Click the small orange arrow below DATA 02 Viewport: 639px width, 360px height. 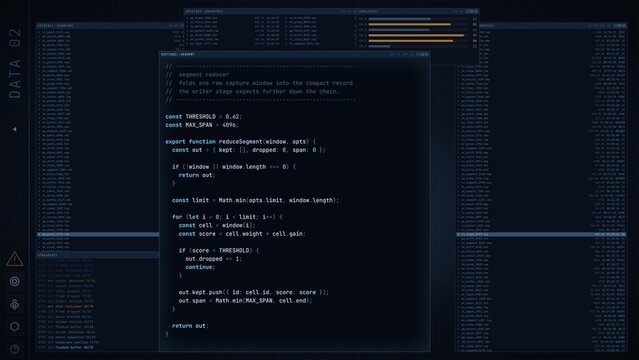point(14,129)
